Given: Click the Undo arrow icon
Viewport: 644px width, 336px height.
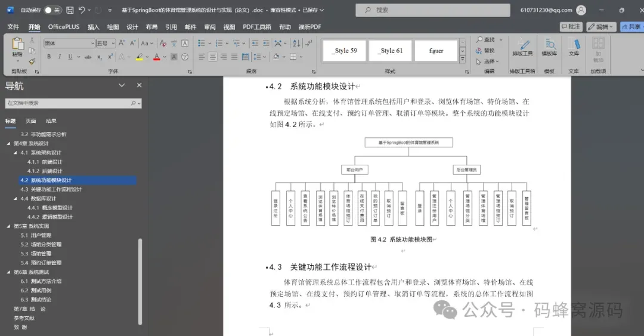Looking at the screenshot, I should point(82,10).
